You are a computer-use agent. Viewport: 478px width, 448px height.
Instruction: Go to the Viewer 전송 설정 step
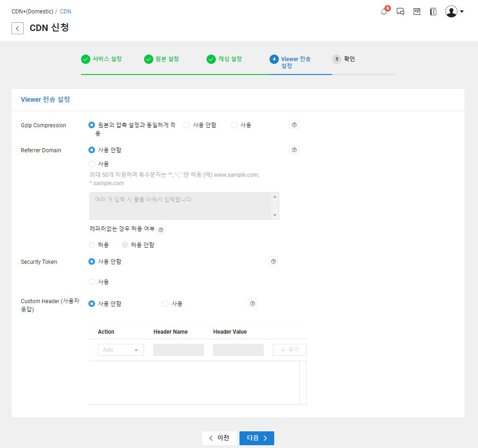(296, 62)
